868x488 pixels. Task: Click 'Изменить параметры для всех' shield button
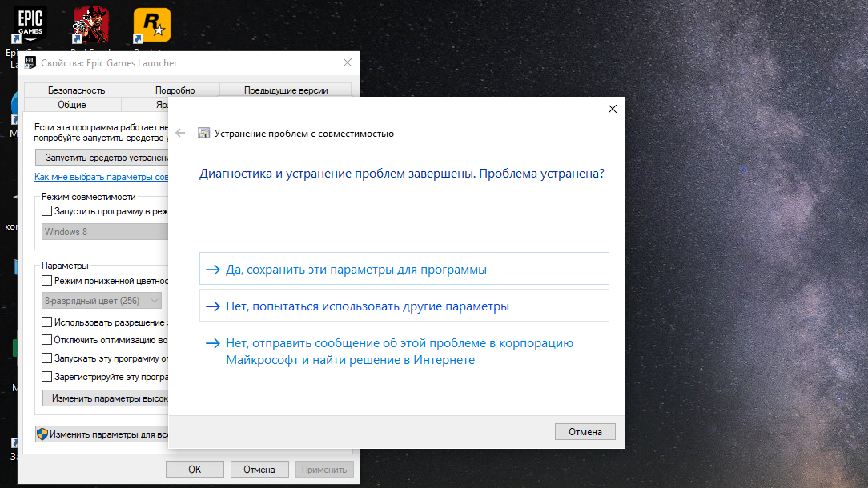tap(102, 434)
